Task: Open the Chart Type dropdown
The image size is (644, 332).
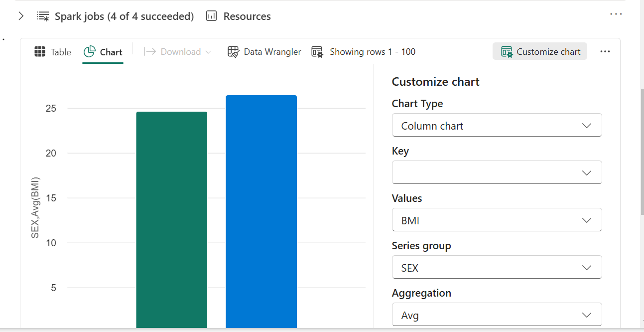Action: (x=497, y=126)
